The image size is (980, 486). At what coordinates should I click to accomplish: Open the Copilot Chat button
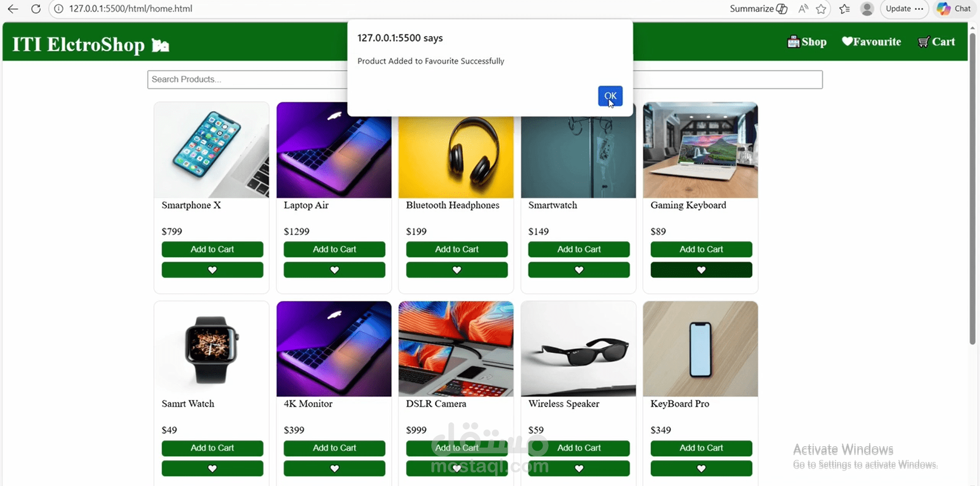pyautogui.click(x=953, y=9)
